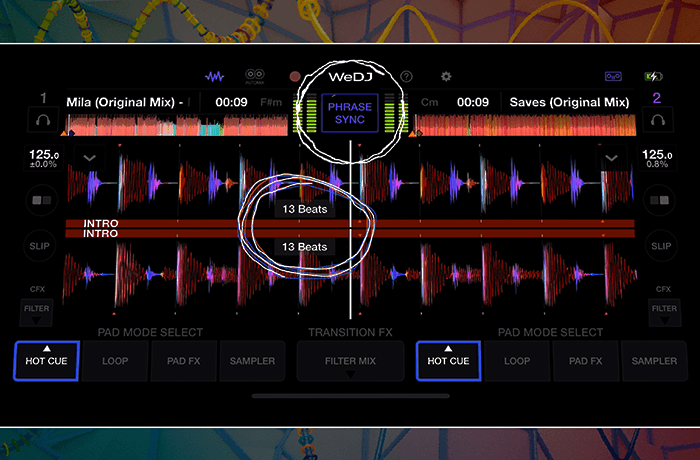
Task: Tap the Mila (Original Mix) track title
Action: point(125,102)
